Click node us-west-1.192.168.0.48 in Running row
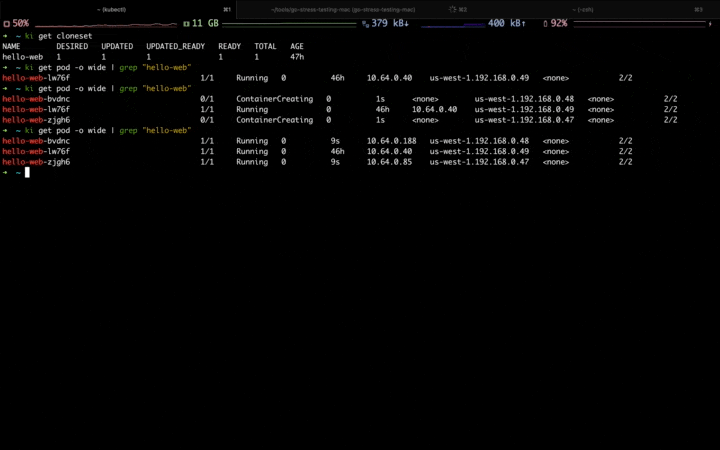720x450 pixels. pyautogui.click(x=479, y=141)
